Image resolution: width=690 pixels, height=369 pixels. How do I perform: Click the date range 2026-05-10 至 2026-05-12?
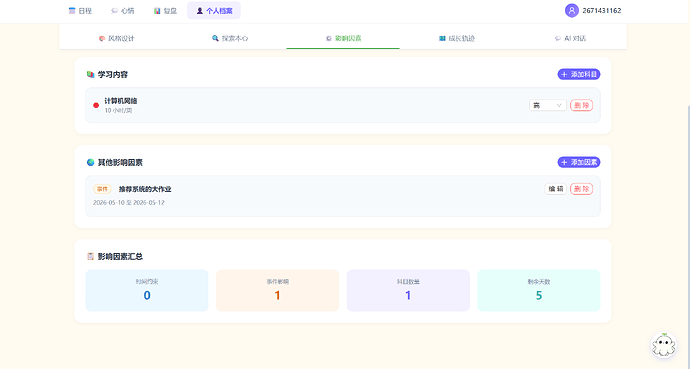click(x=129, y=203)
